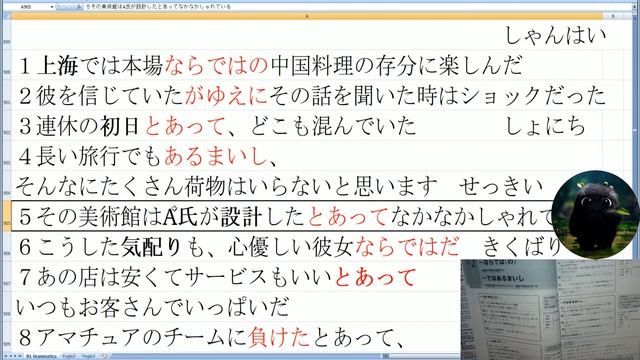Select cell with いつもお客さんでいっぱいだ
Image resolution: width=640 pixels, height=360 pixels.
click(236, 307)
